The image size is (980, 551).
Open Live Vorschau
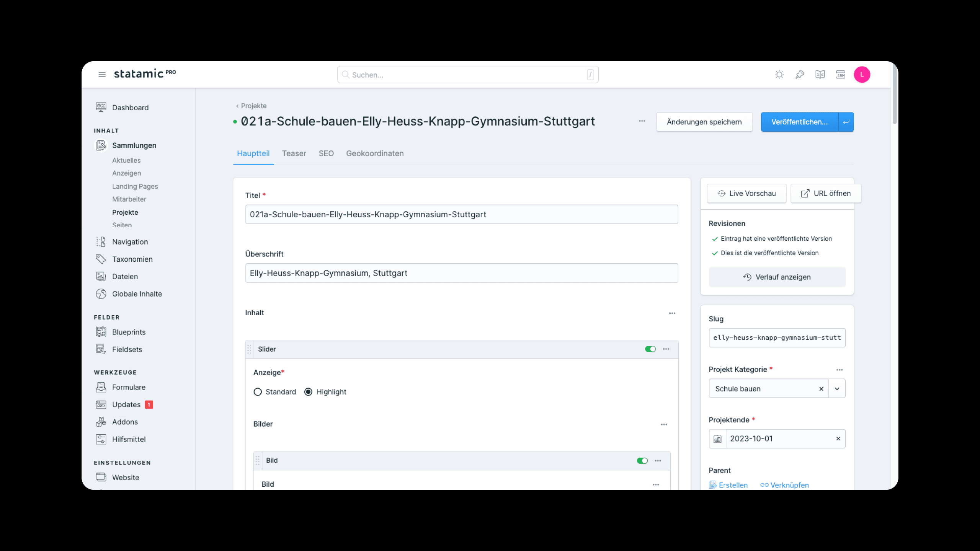746,194
